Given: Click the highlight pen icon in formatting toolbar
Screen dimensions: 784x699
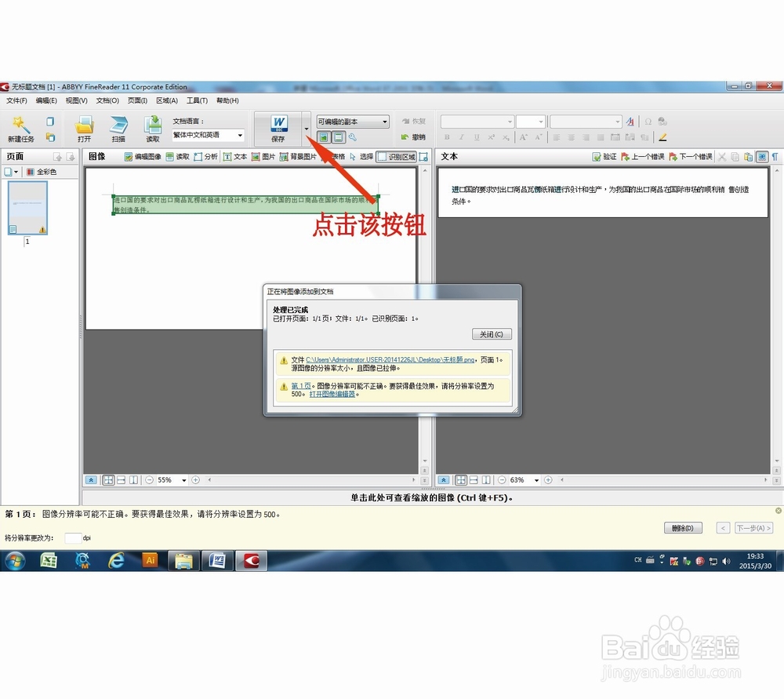Looking at the screenshot, I should [x=663, y=137].
